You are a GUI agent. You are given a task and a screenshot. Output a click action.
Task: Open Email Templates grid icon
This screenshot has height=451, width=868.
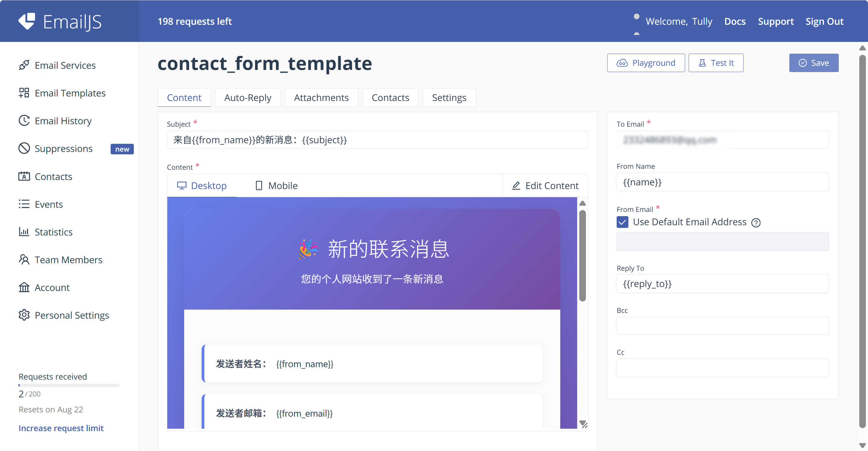click(x=24, y=93)
